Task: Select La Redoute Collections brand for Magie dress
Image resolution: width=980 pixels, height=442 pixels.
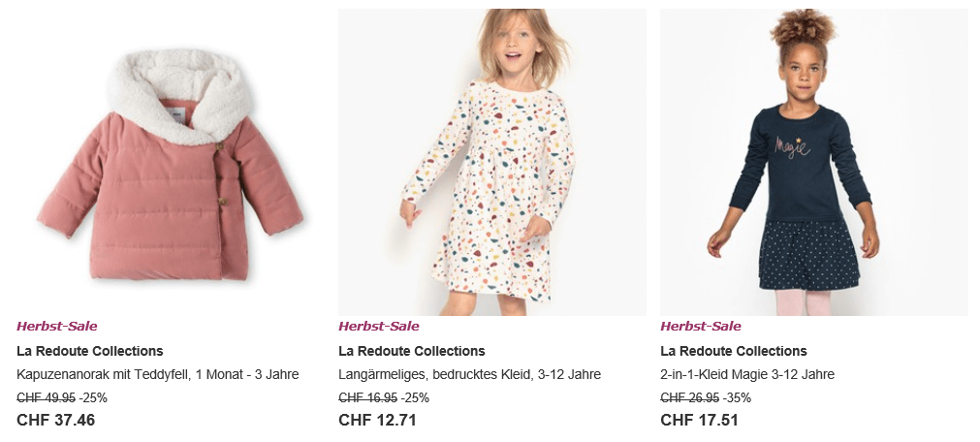Action: (x=734, y=351)
